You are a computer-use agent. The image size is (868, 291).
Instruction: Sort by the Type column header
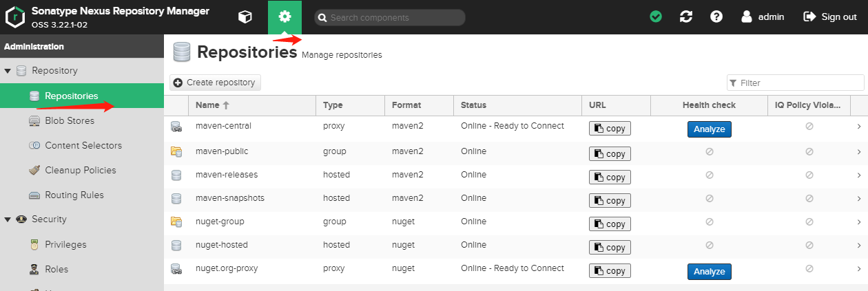coord(350,105)
